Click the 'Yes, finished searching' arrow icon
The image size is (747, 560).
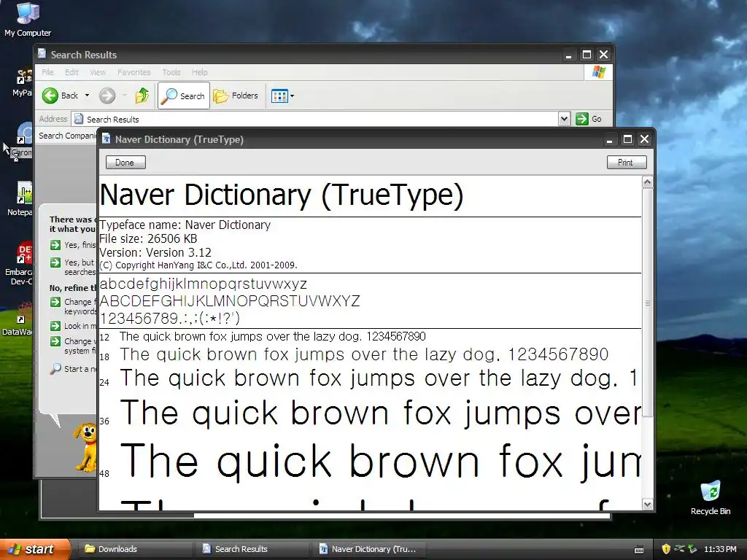pos(55,245)
